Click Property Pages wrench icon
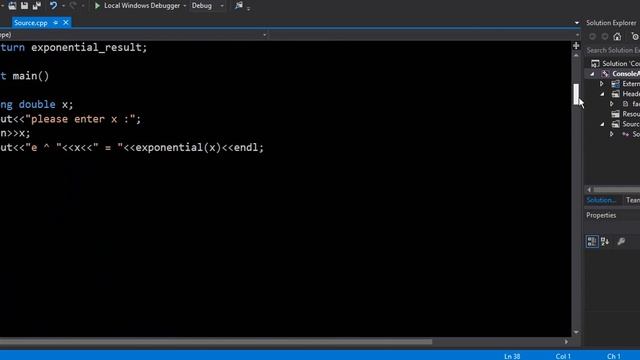 [x=621, y=241]
